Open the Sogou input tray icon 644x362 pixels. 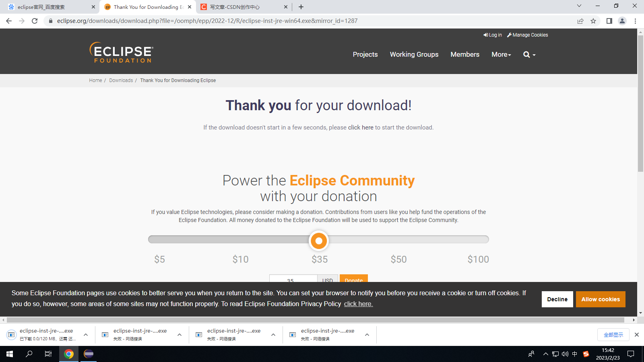[x=586, y=354]
